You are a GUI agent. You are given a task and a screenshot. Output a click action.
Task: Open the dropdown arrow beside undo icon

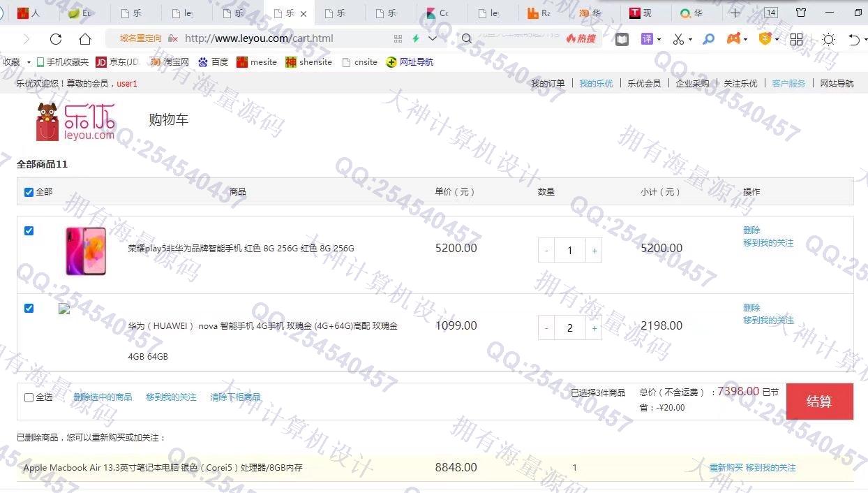click(865, 39)
